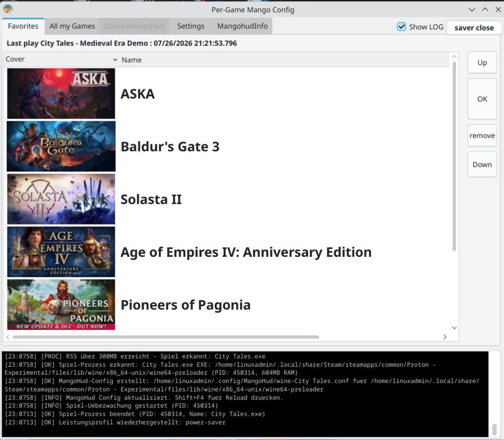Click the log panel scrollbar handle
The image size is (504, 440).
[494, 430]
